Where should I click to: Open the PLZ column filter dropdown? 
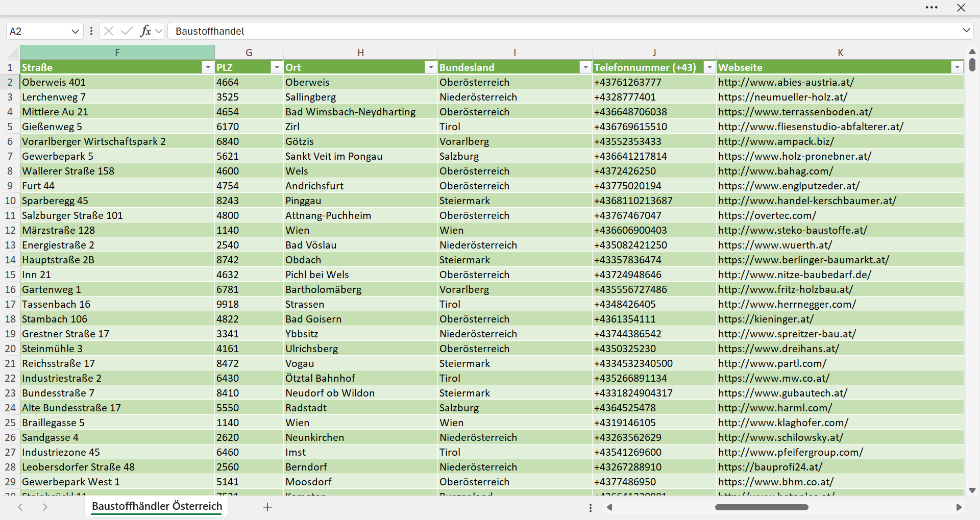point(276,67)
